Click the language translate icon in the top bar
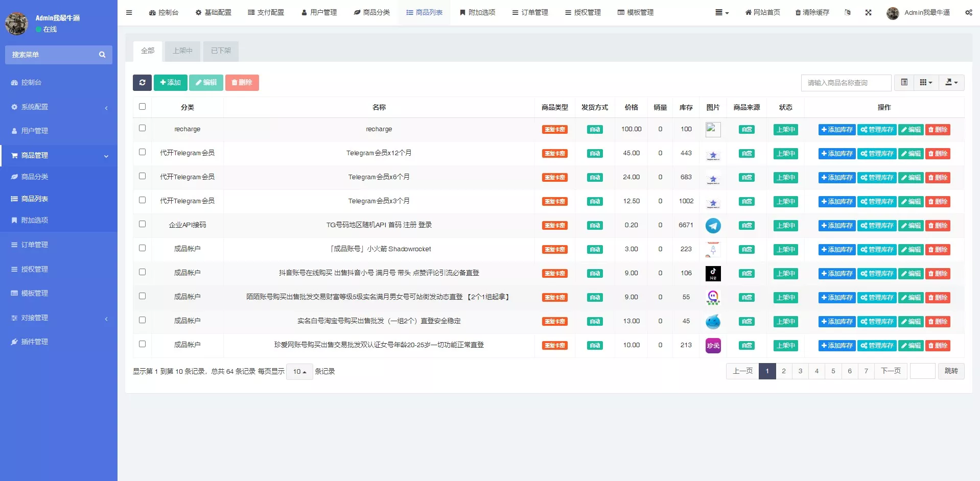980x481 pixels. pyautogui.click(x=848, y=12)
